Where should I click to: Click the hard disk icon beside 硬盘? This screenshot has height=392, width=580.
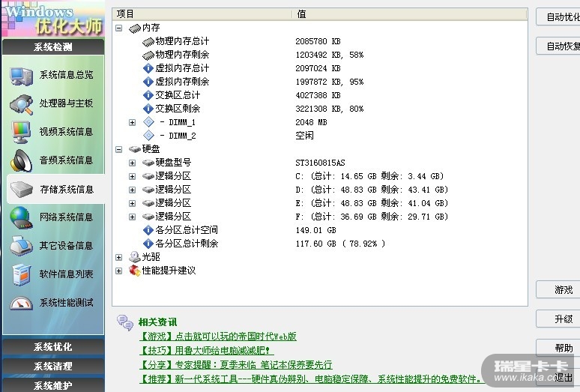135,149
